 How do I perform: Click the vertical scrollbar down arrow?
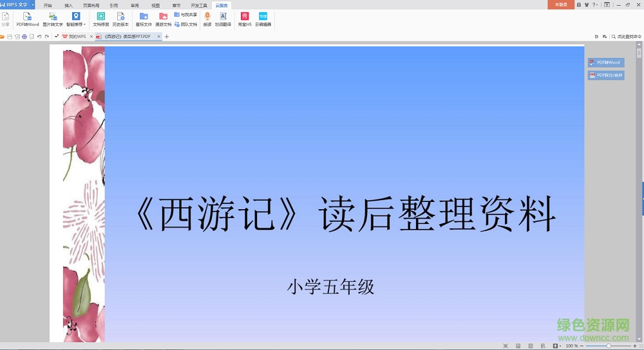639,340
